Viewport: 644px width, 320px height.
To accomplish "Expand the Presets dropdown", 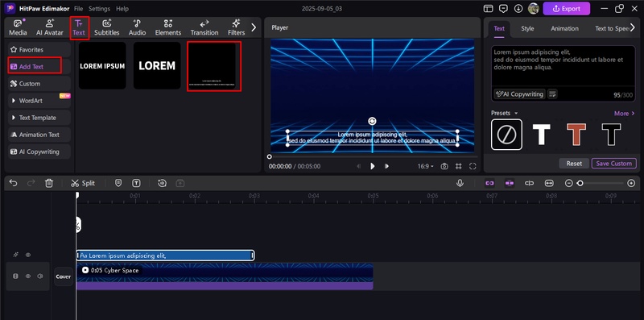I will 505,113.
